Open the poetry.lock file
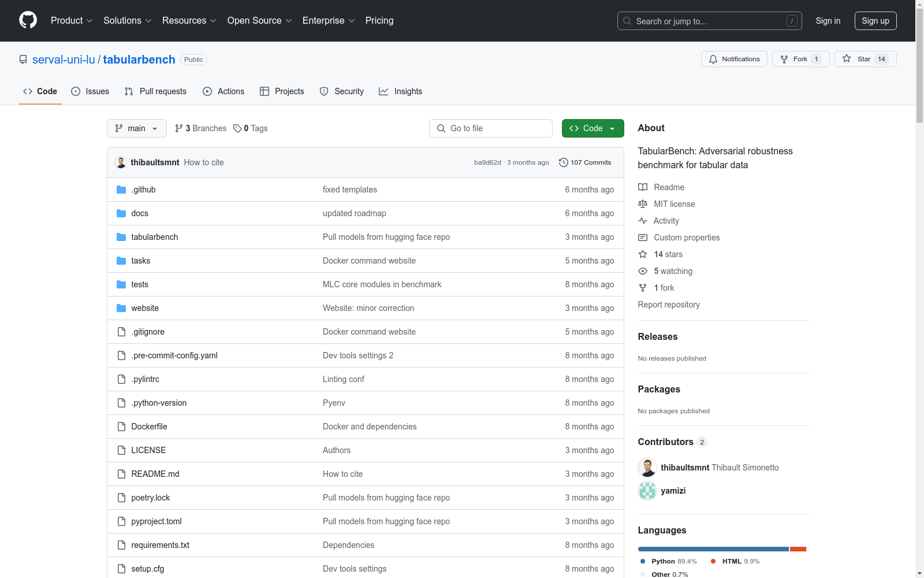 [x=150, y=498]
